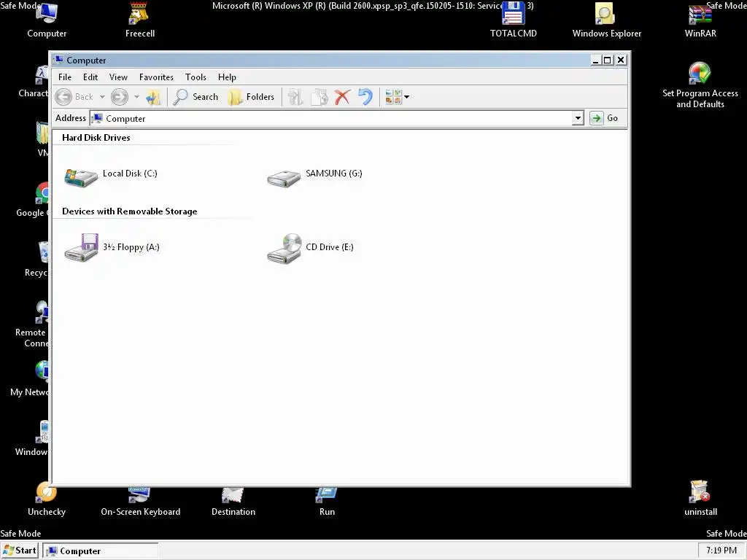Click the taskbar clock 7:19 PM

[x=721, y=551]
